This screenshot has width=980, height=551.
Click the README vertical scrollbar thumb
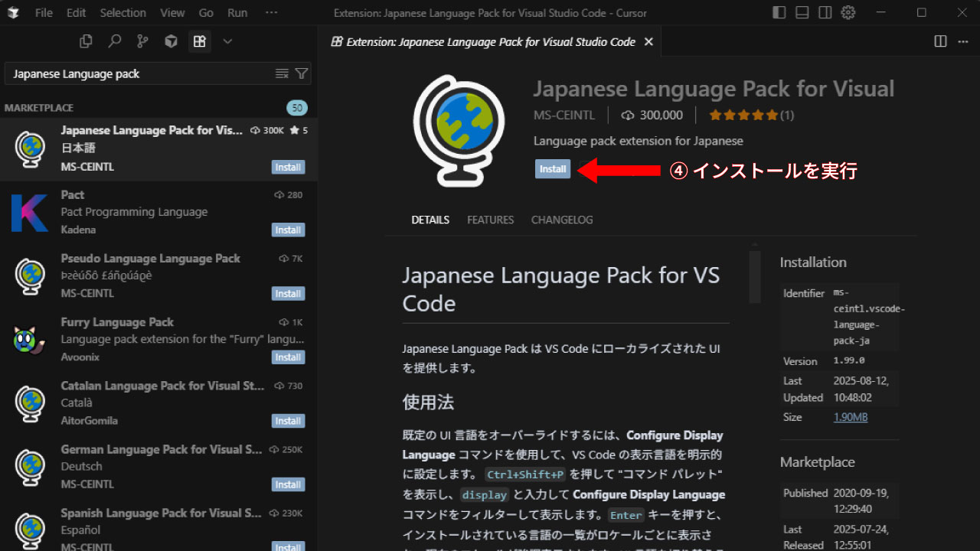[x=754, y=276]
